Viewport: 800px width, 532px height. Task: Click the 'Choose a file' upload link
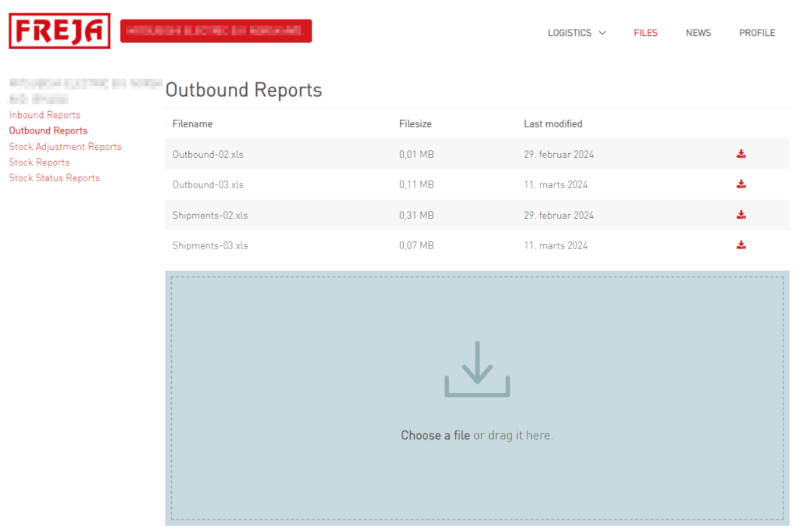[435, 435]
